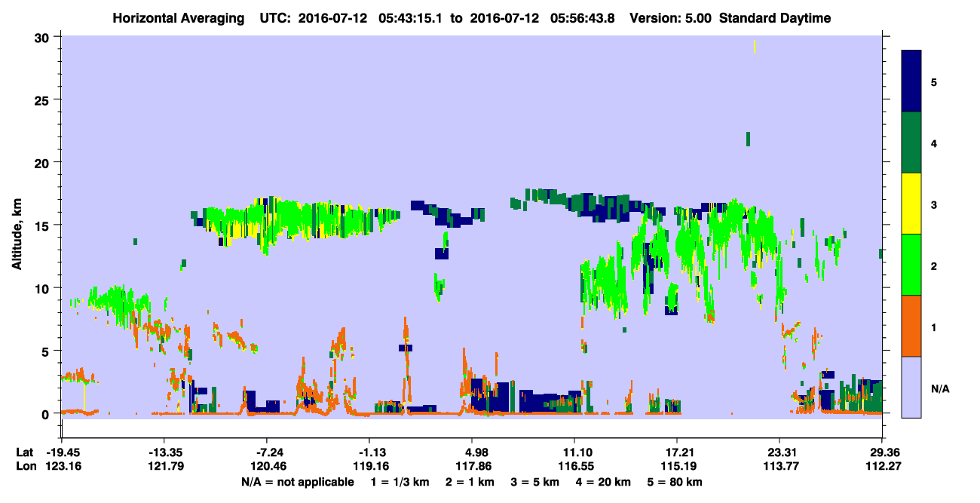The height and width of the screenshot is (503, 980).
Task: Click longitude value 119.16
Action: (x=369, y=466)
